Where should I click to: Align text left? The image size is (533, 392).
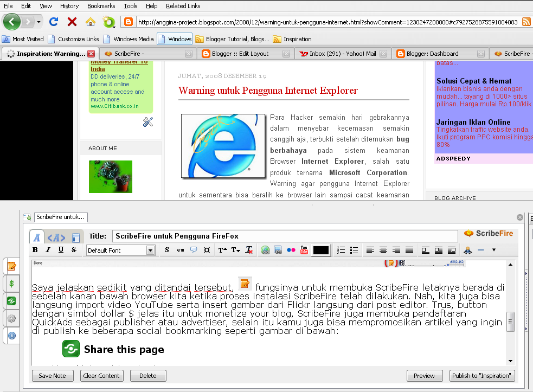[x=370, y=250]
